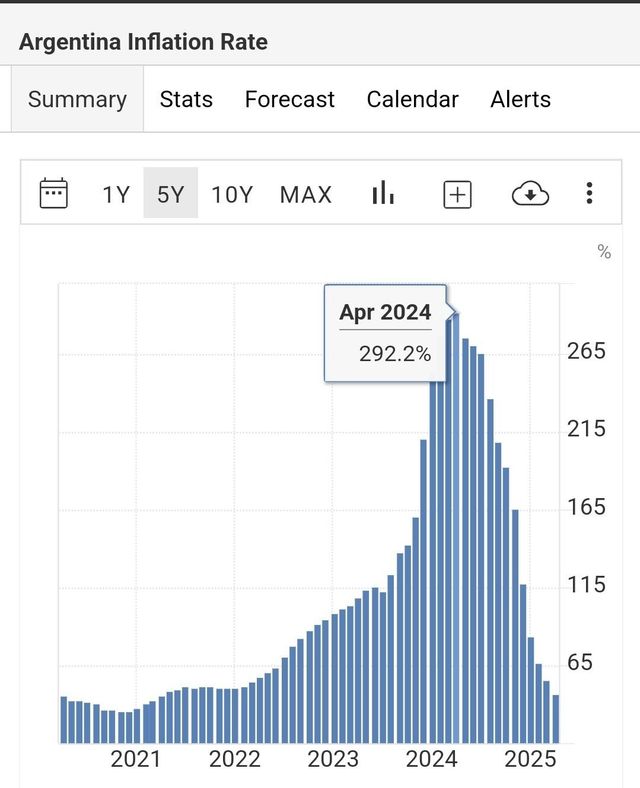Open the Calendar tab
This screenshot has width=640, height=788.
coord(412,100)
